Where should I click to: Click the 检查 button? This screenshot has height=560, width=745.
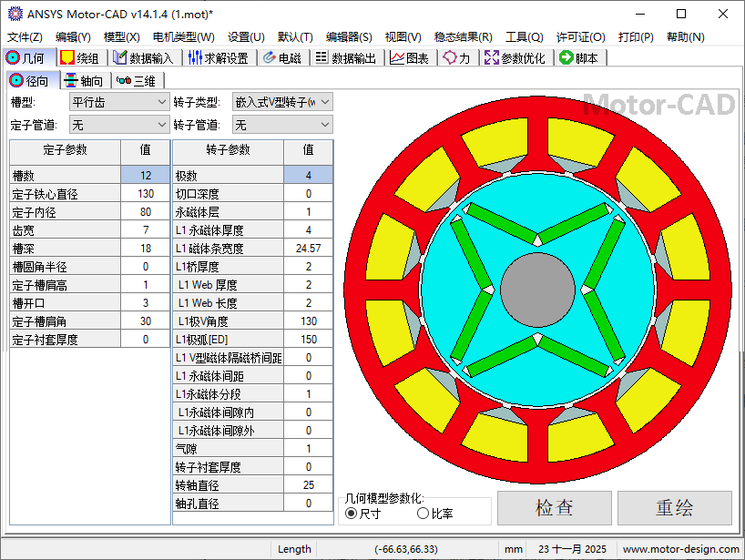(x=554, y=508)
